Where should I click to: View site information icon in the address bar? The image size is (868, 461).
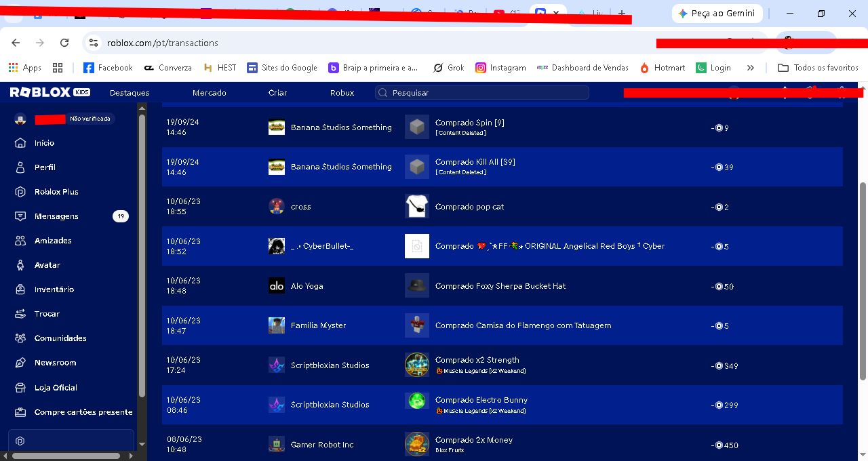[94, 43]
